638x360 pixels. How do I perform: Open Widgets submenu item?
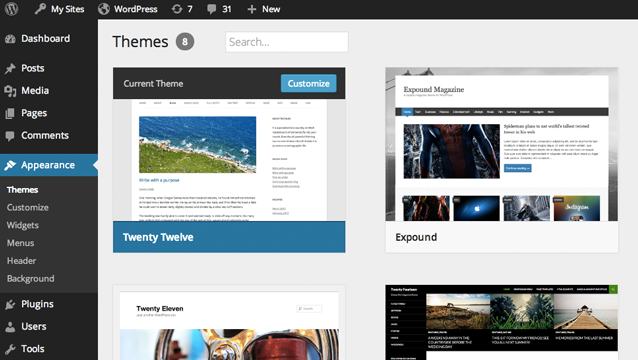23,225
